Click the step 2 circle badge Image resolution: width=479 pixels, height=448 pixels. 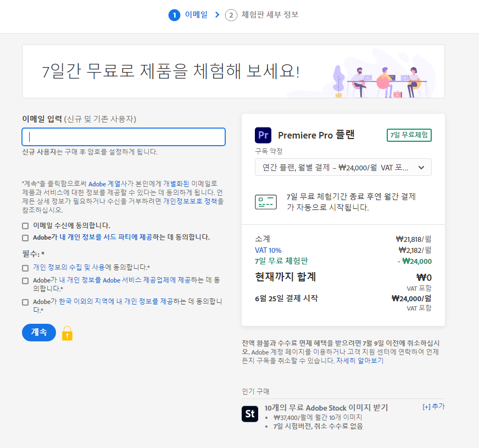231,15
